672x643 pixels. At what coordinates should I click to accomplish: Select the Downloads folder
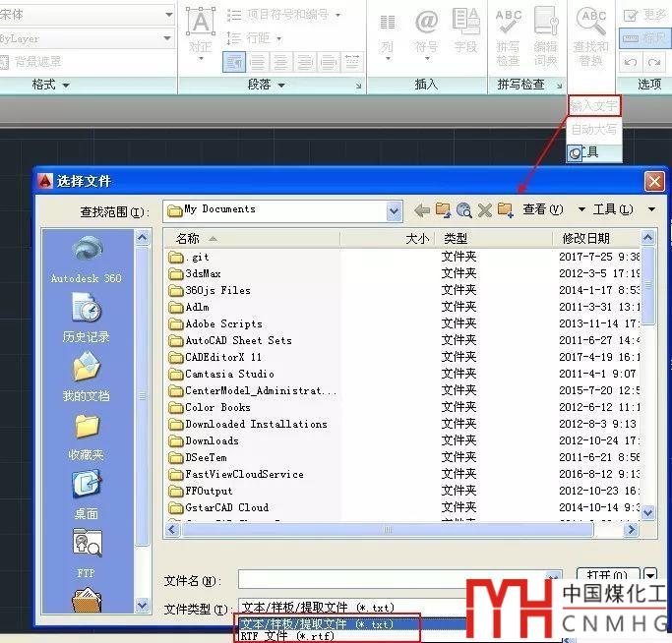click(x=204, y=440)
